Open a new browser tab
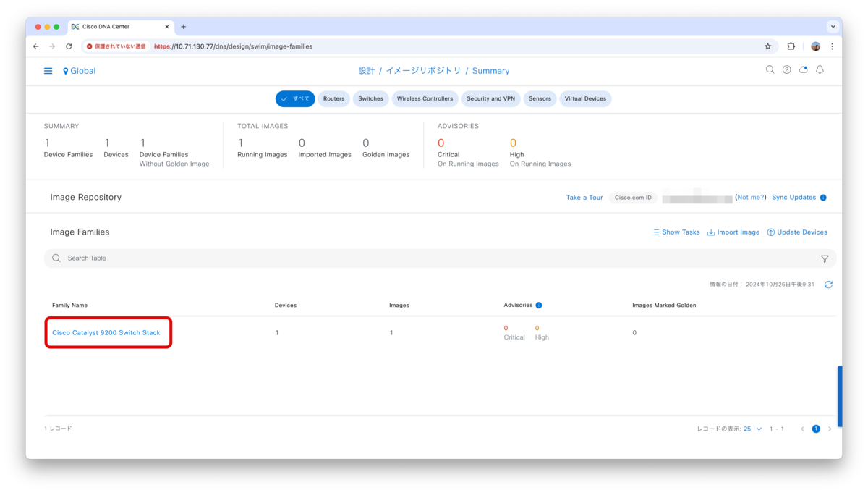Screen dimensions: 868x493 (x=184, y=27)
